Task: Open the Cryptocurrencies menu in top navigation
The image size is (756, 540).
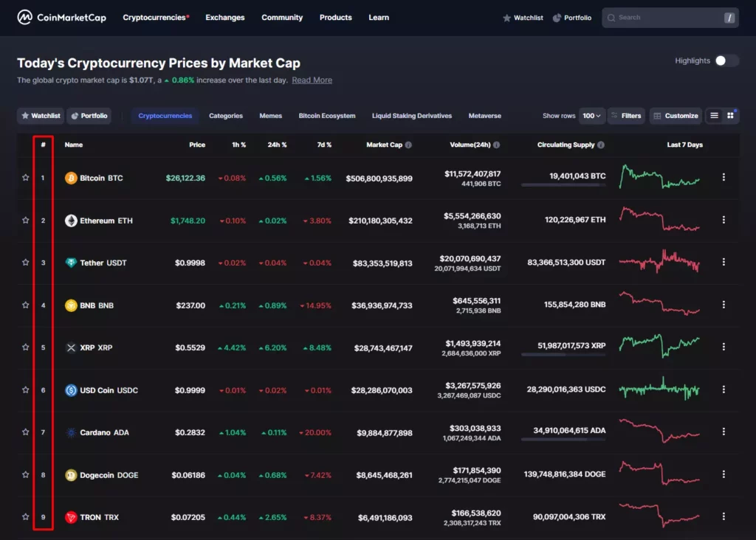Action: click(x=153, y=17)
